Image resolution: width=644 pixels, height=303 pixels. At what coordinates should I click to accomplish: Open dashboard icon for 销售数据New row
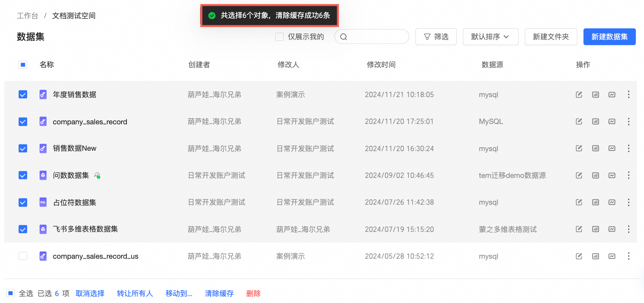coord(596,148)
